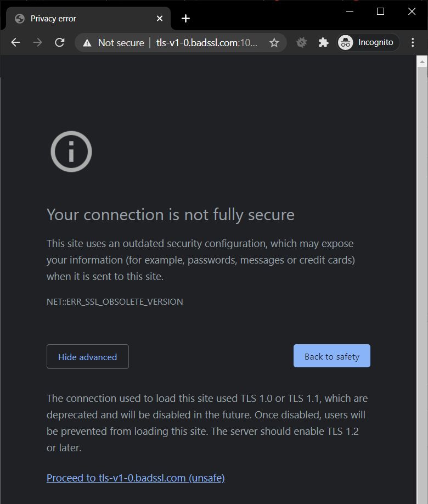
Task: Close the Chrome window
Action: point(412,11)
